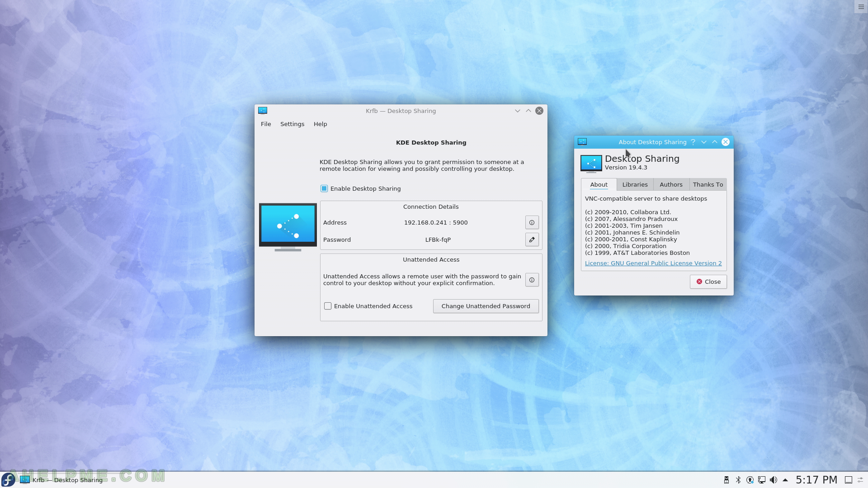Click the large desktop sharing monitor image
868x488 pixels.
click(x=288, y=227)
